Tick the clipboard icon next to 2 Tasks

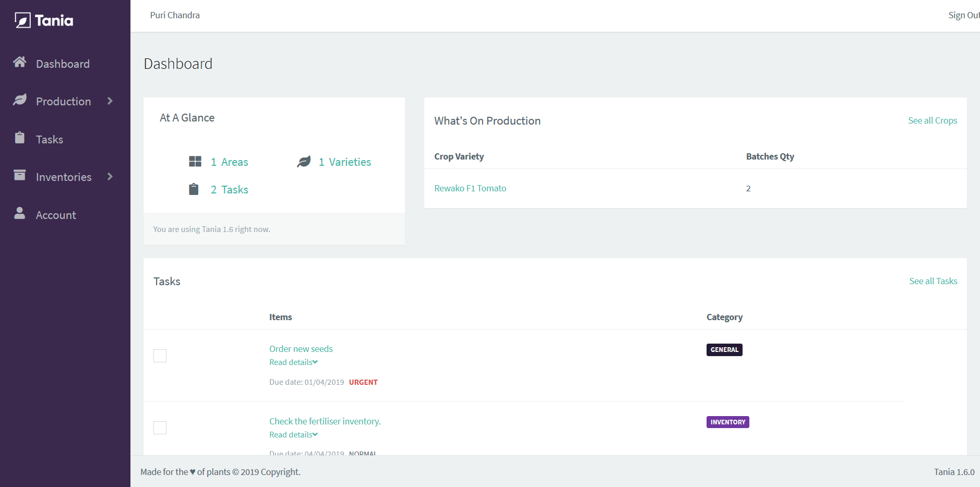[194, 189]
